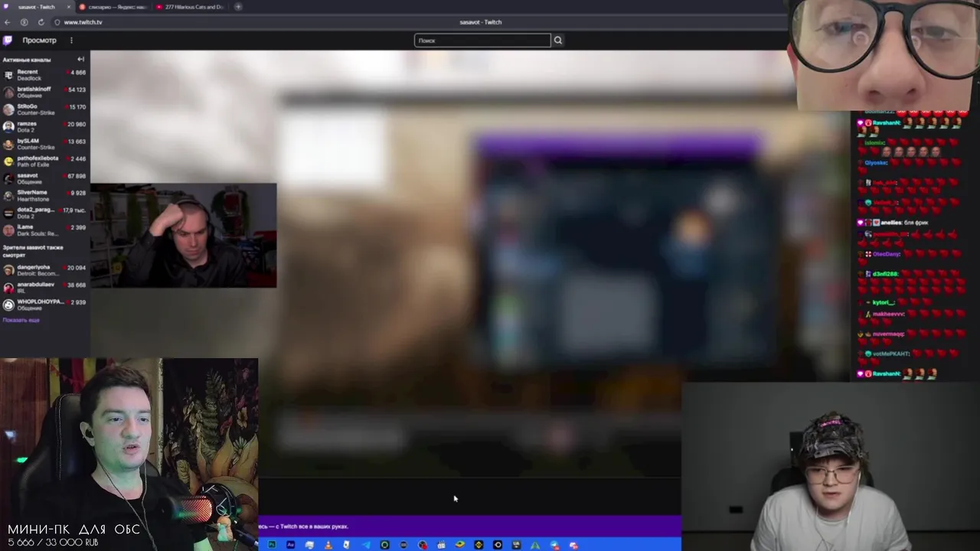Open After Effects from the taskbar

(x=290, y=545)
